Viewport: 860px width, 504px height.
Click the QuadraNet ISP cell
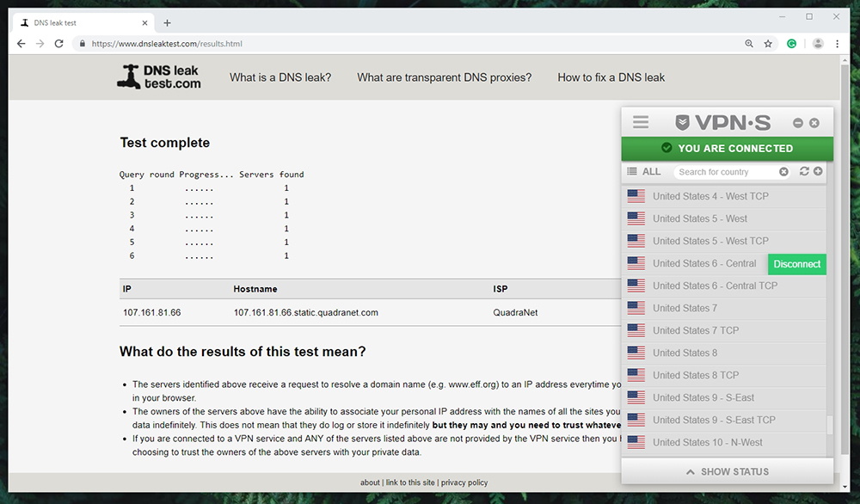tap(515, 312)
